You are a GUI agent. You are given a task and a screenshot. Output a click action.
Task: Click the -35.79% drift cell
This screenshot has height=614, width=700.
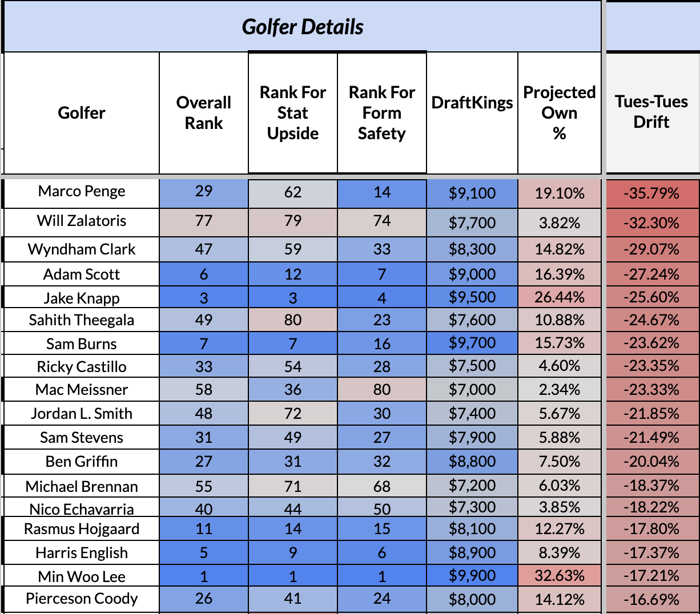point(651,193)
